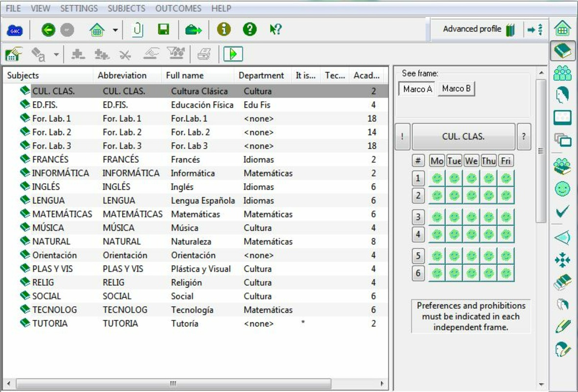
Task: Toggle Friday period 5 smiley preference cell
Action: tap(506, 256)
